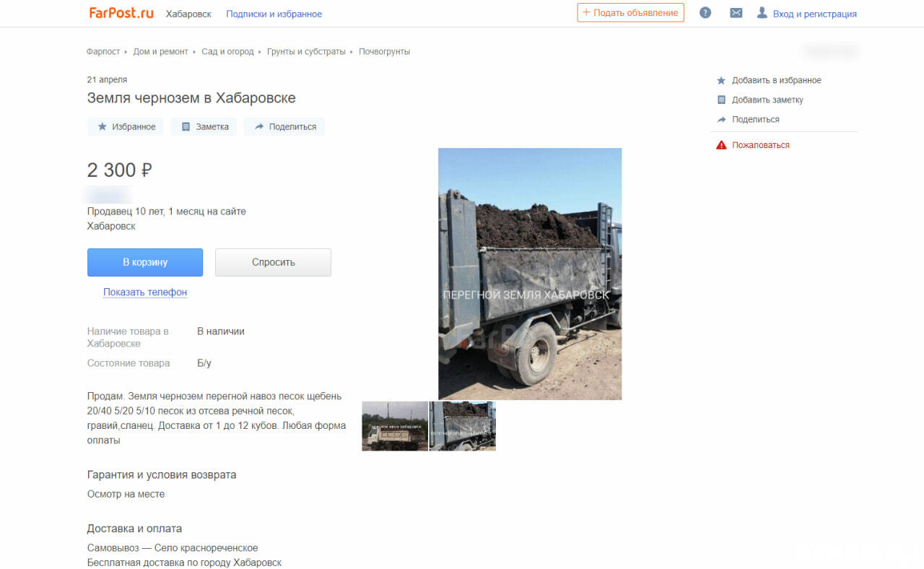Image resolution: width=924 pixels, height=569 pixels.
Task: Go to Сад и огород breadcrumb
Action: pos(227,52)
